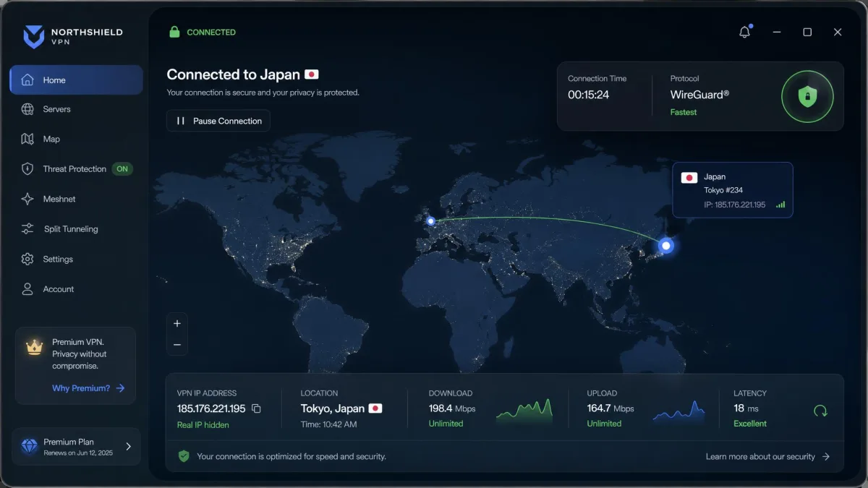This screenshot has width=868, height=488.
Task: Click the Fastest label under protocol
Action: click(684, 112)
